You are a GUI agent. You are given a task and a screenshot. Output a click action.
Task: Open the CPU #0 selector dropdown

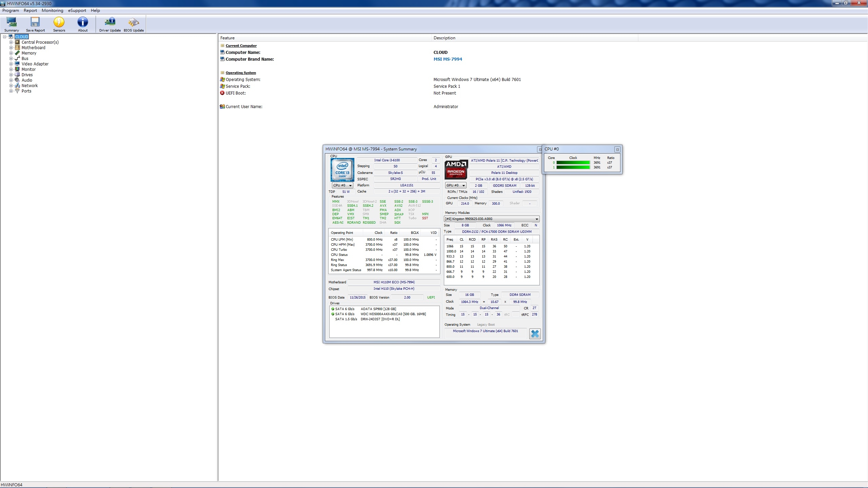342,185
